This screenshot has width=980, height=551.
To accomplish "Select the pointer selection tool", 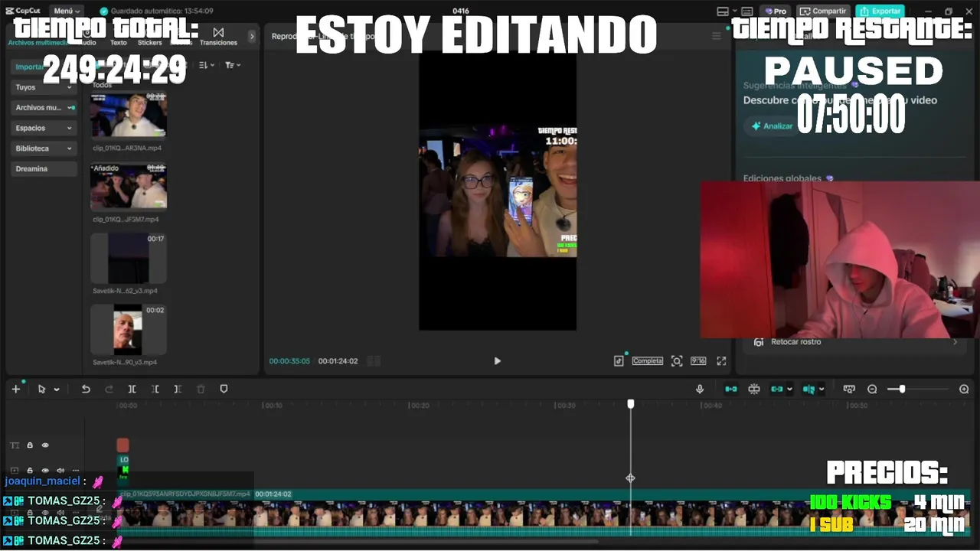I will pyautogui.click(x=41, y=389).
